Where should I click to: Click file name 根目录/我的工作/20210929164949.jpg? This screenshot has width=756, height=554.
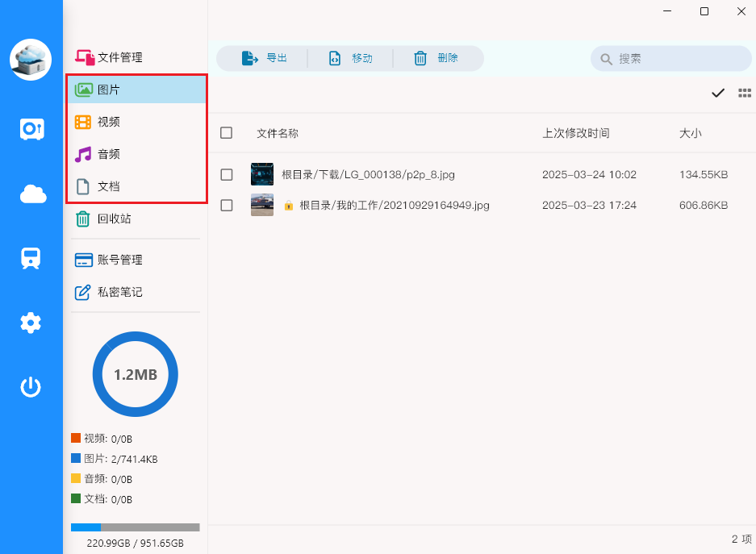point(395,205)
